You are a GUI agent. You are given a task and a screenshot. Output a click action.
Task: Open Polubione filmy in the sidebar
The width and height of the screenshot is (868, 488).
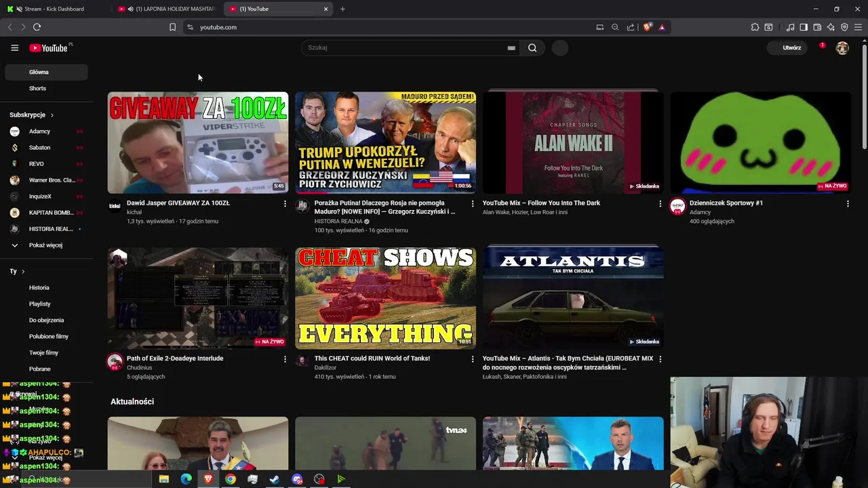pyautogui.click(x=46, y=336)
